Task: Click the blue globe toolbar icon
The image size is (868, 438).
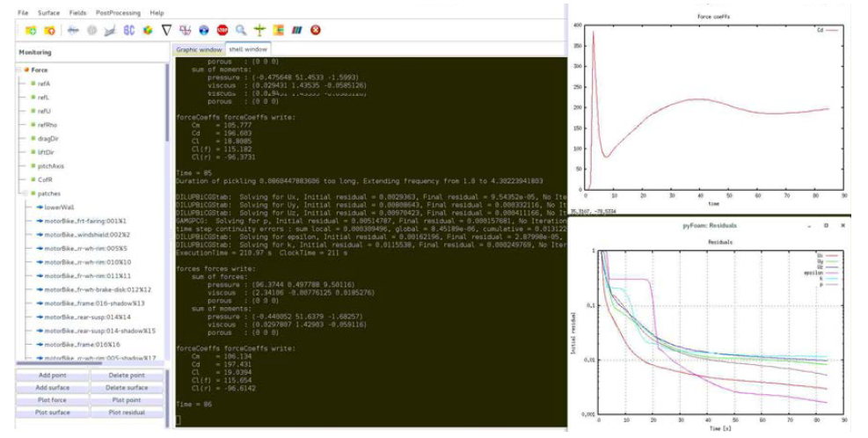Action: point(203,30)
